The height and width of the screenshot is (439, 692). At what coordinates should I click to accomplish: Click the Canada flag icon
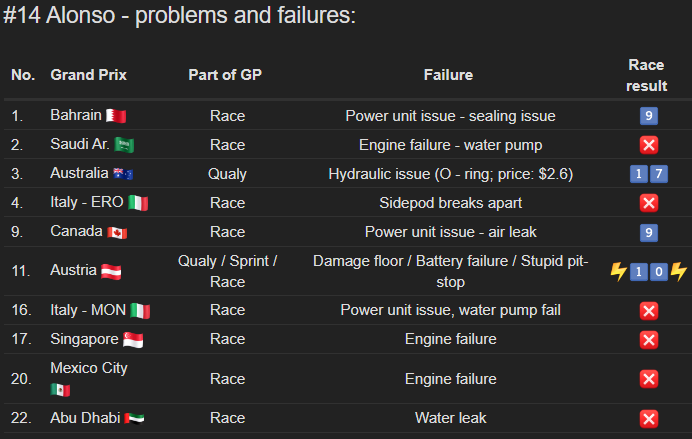(x=117, y=232)
